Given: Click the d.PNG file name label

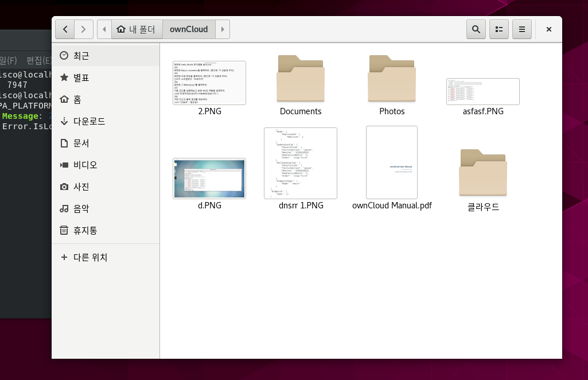Looking at the screenshot, I should pos(209,205).
